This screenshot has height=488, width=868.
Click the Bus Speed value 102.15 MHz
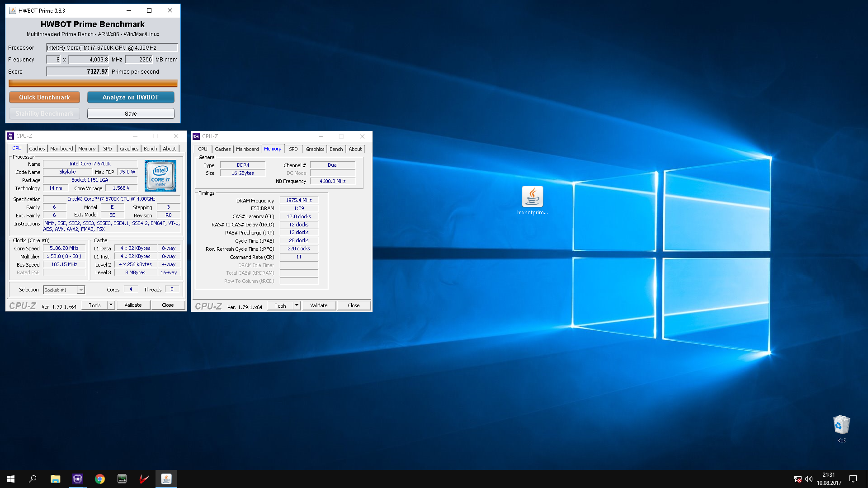pos(64,264)
